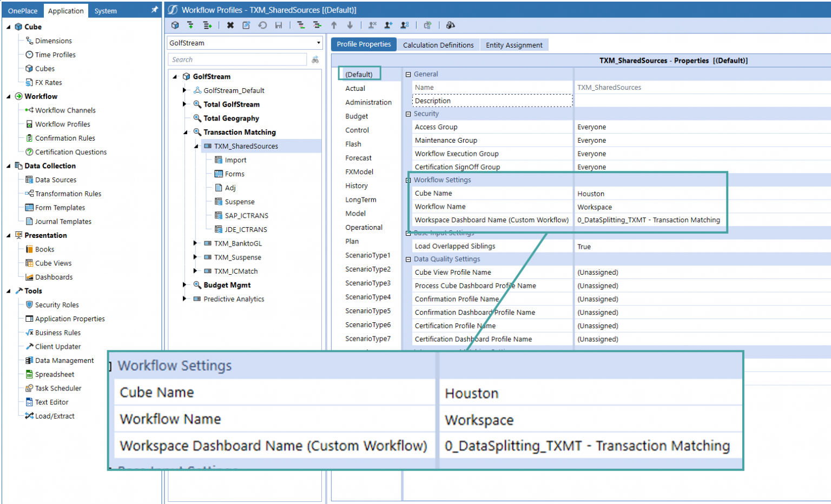
Task: Open Transformation Rules under Data Collection
Action: [68, 194]
